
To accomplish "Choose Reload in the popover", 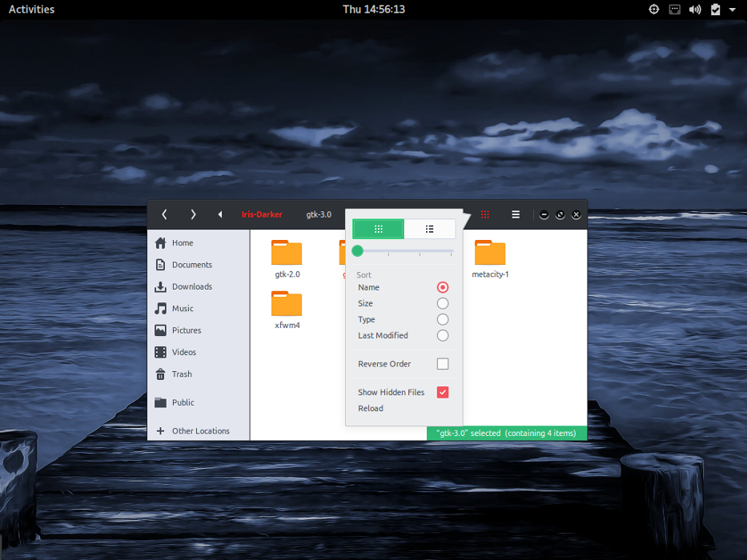I will [371, 409].
